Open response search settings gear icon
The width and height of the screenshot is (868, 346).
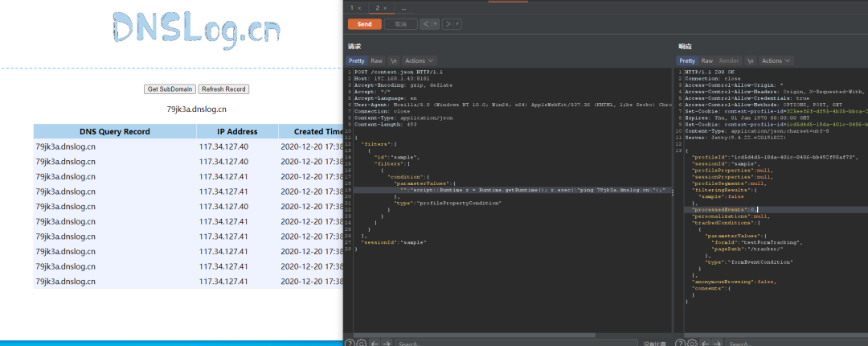[692, 343]
